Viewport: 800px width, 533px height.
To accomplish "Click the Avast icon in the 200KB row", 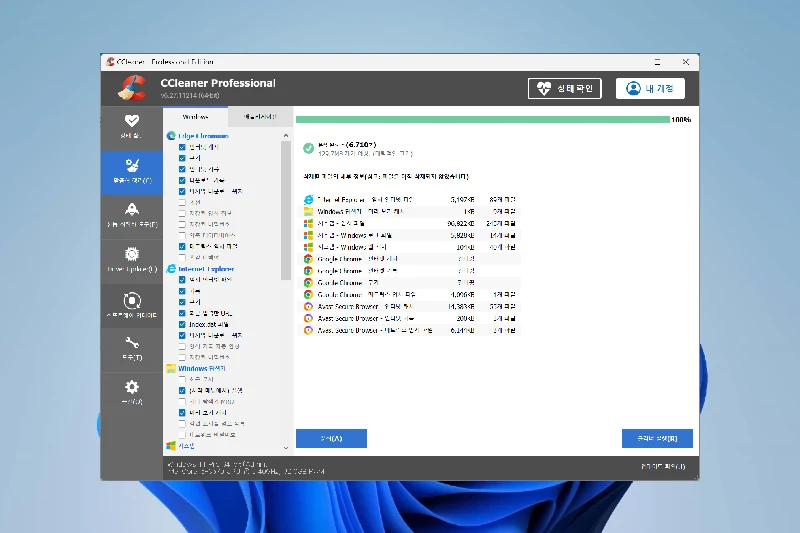I will pos(308,318).
